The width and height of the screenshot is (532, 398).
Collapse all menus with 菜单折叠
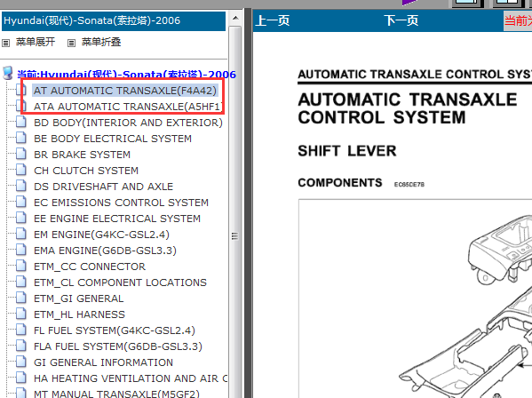click(x=101, y=42)
